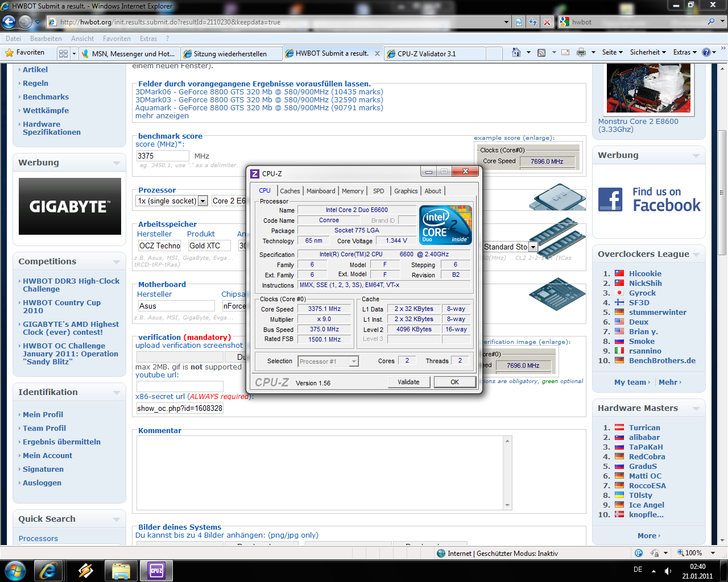Open Favoriten star button
This screenshot has width=728, height=582.
(24, 52)
